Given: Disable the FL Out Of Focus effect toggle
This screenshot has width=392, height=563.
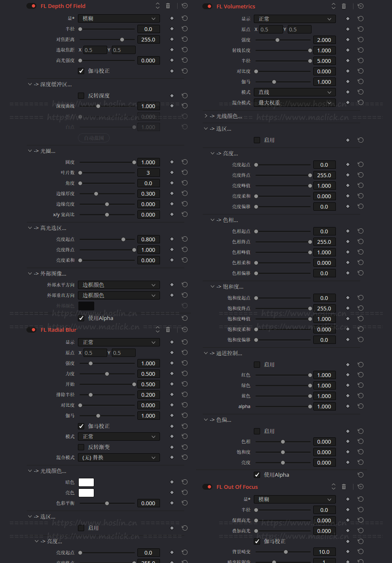Looking at the screenshot, I should pyautogui.click(x=207, y=487).
